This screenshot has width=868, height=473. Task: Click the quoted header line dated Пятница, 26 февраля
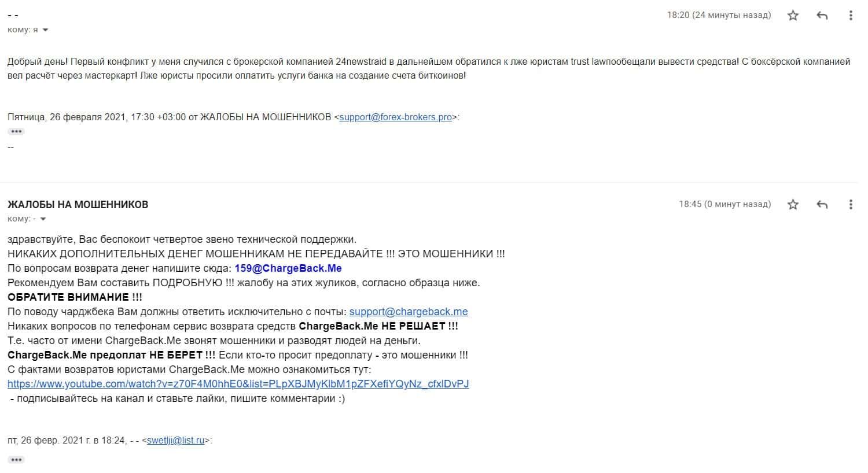tap(233, 117)
